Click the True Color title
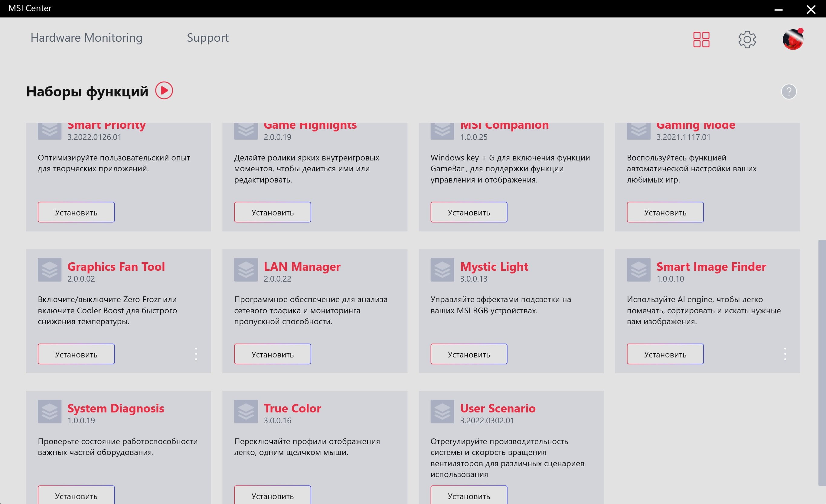Viewport: 826px width, 504px height. point(292,408)
